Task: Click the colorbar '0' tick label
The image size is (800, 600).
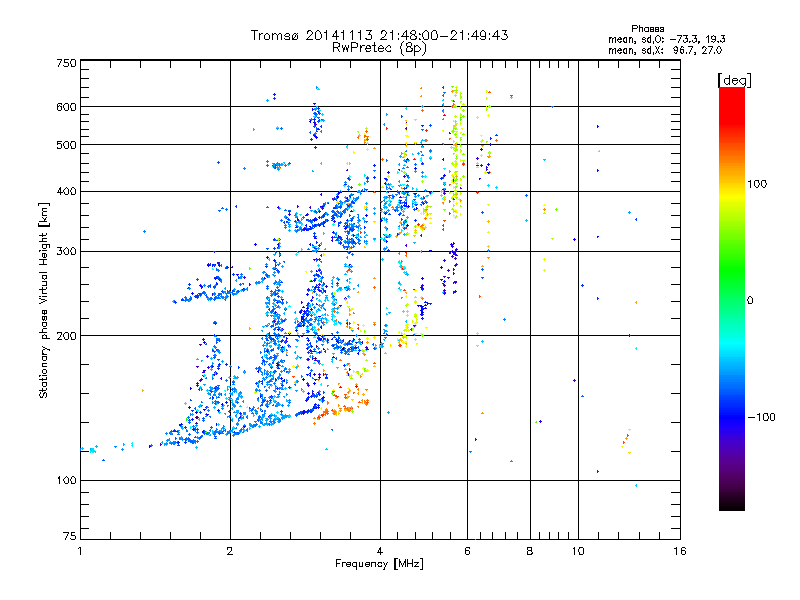Action: [x=750, y=300]
